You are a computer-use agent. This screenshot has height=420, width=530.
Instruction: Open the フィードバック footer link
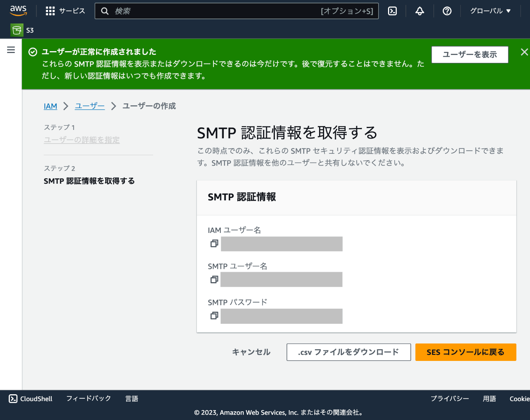coord(89,398)
